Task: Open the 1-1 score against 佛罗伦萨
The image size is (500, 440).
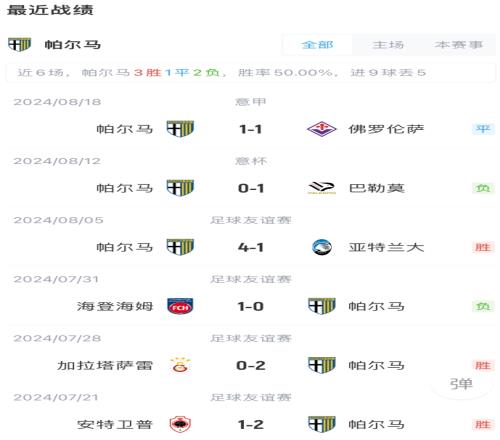Action: click(x=251, y=129)
